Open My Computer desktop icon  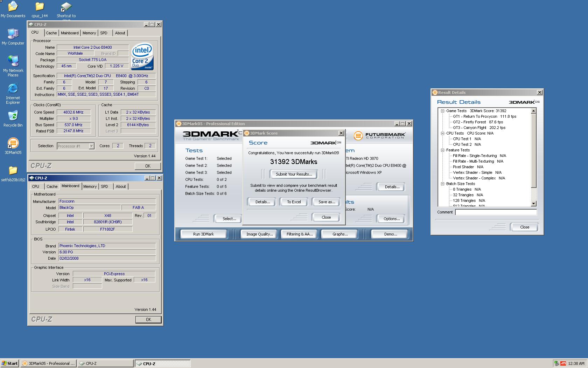tap(13, 37)
